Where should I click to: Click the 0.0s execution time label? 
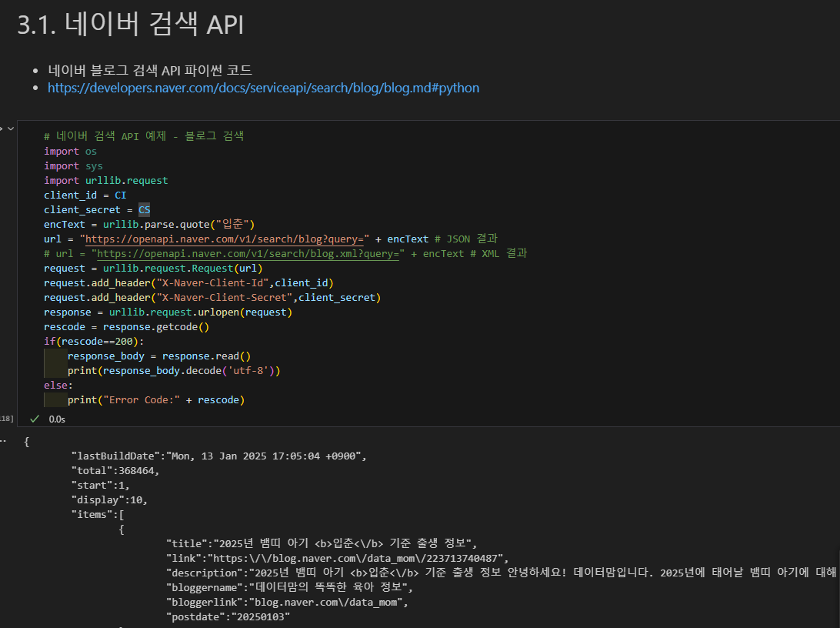[57, 419]
